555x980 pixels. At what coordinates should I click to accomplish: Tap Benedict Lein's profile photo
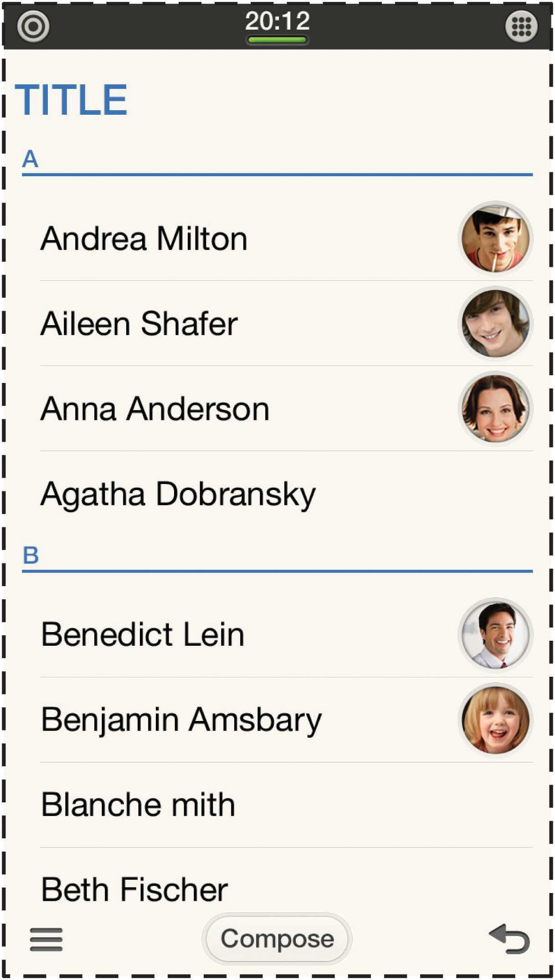495,634
